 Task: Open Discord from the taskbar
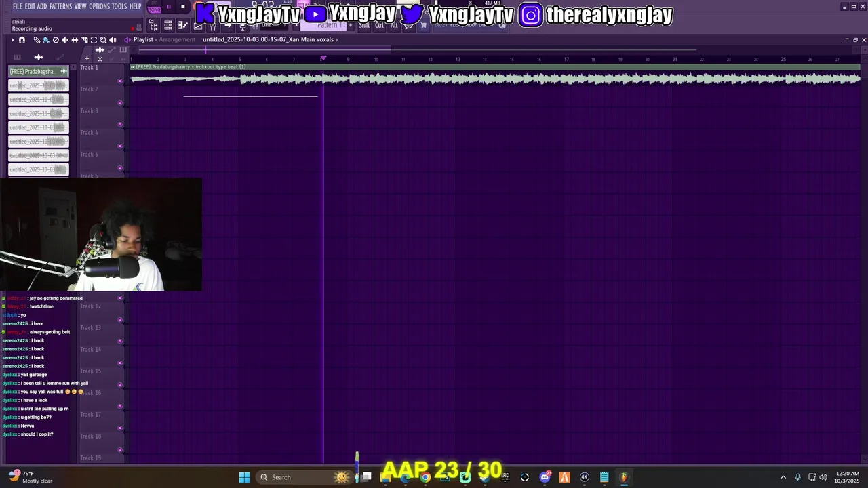545,477
